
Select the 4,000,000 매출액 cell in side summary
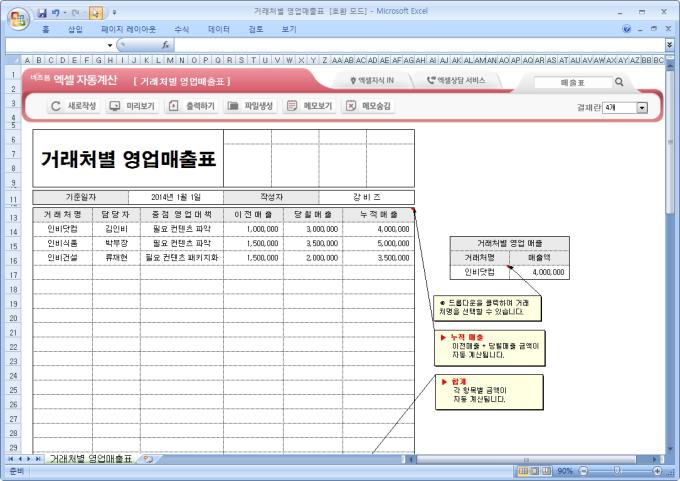[539, 272]
